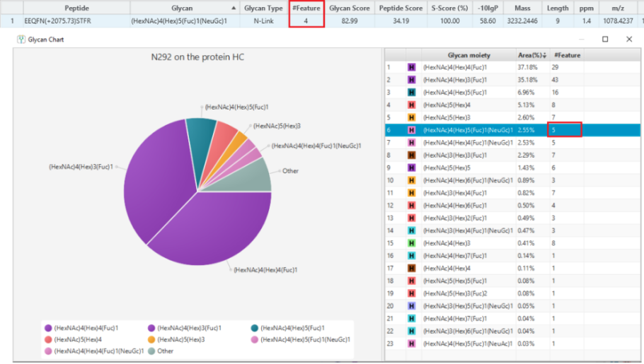
Task: Click the brown H icon in row 8
Action: tap(411, 155)
